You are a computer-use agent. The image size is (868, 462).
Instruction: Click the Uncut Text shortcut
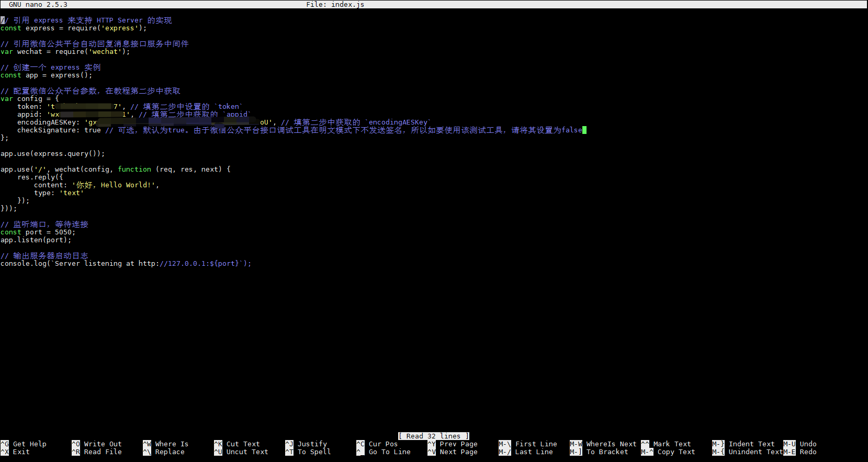tap(247, 452)
